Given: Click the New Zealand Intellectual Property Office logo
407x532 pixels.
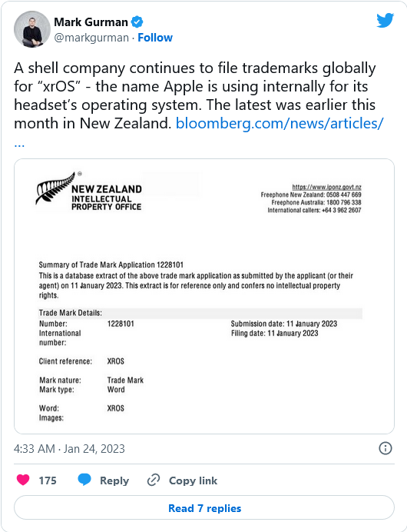Looking at the screenshot, I should point(89,191).
